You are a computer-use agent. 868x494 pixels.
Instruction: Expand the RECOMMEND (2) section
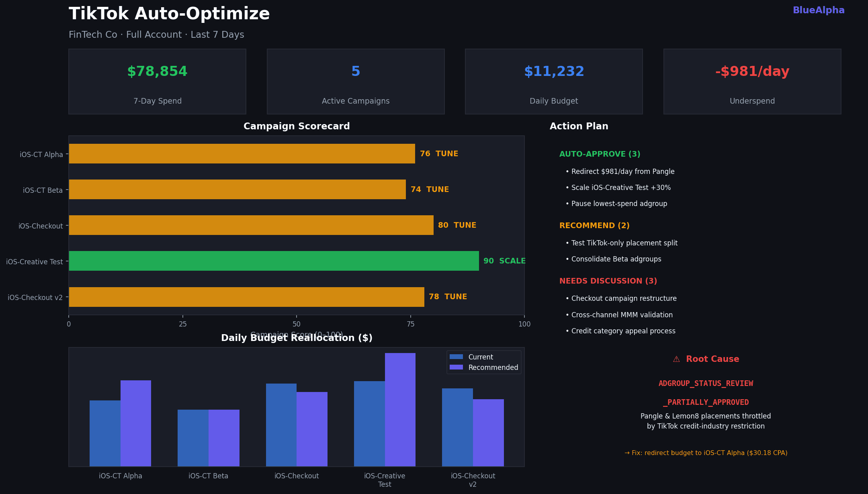(594, 226)
